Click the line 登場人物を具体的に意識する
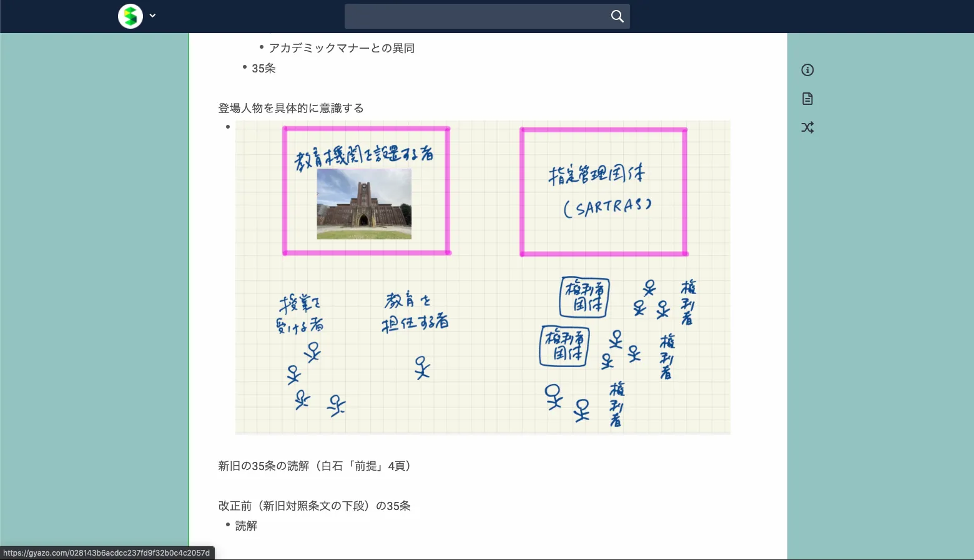This screenshot has height=560, width=974. click(x=291, y=108)
